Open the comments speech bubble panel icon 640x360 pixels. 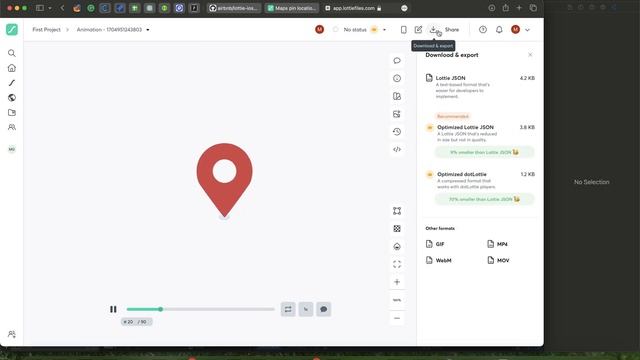[x=397, y=61]
